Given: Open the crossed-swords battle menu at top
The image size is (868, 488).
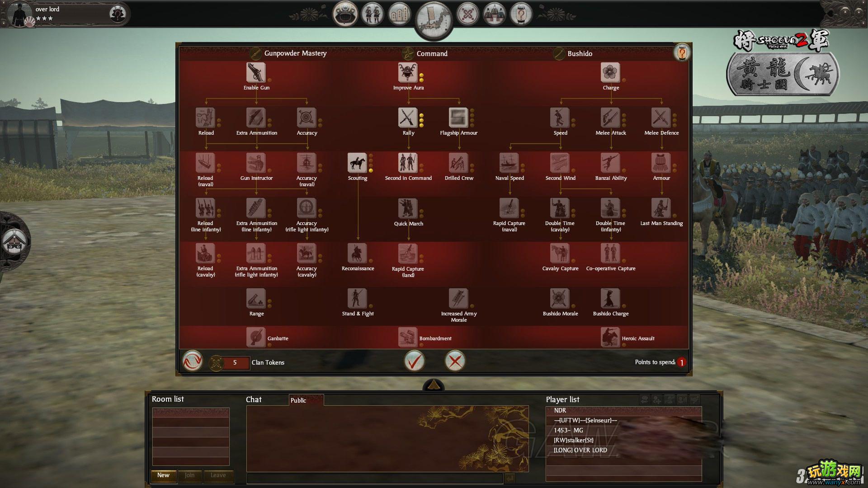Looking at the screenshot, I should (468, 14).
